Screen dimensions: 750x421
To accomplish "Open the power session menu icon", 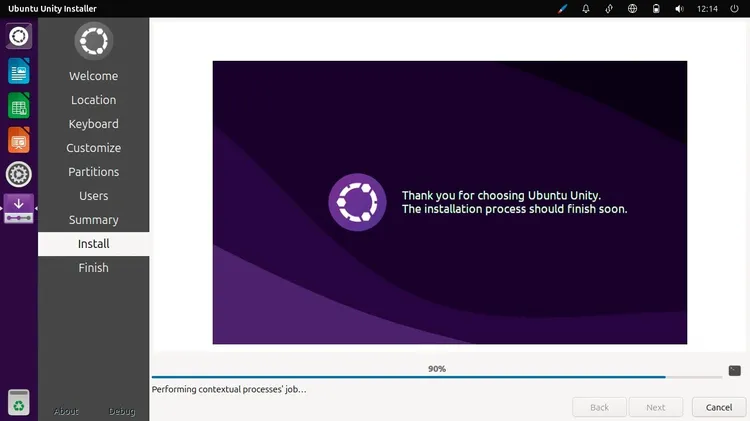I will coord(734,9).
